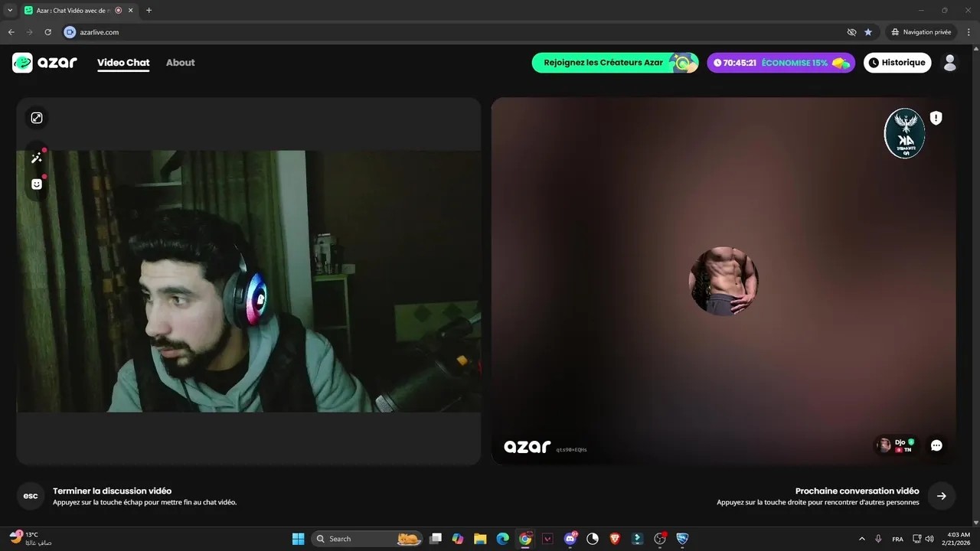The image size is (980, 551).
Task: Open the magic wand effects tool
Action: pyautogui.click(x=36, y=158)
